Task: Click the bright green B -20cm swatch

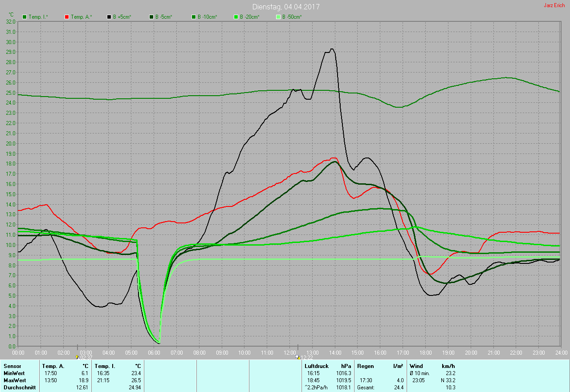Action: coord(236,17)
